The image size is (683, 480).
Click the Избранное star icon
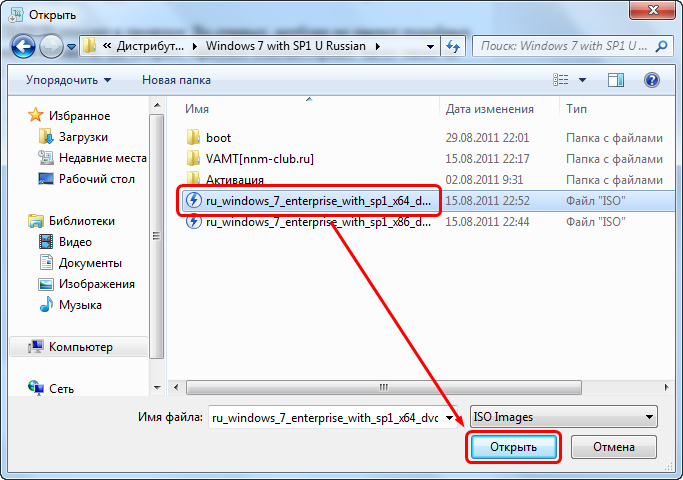click(x=36, y=115)
